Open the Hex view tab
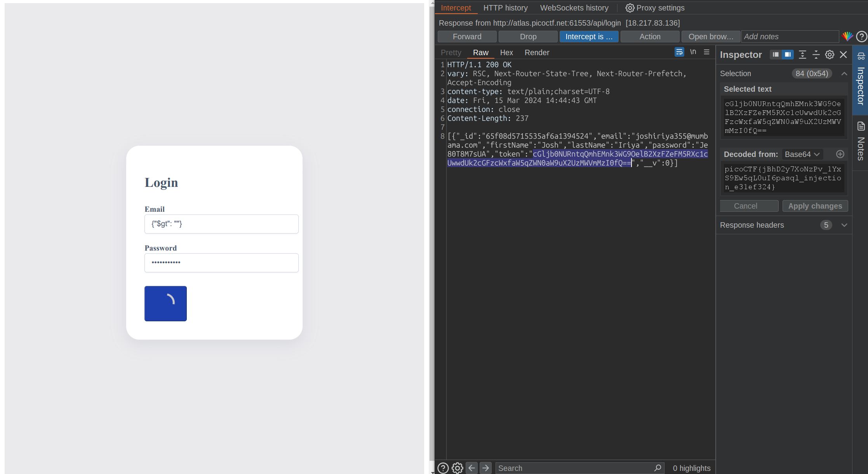 506,52
